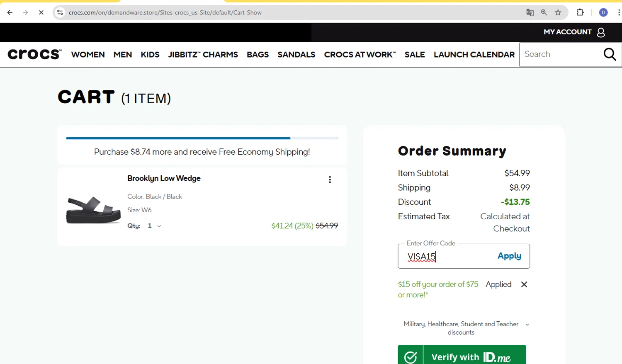The height and width of the screenshot is (364, 622).
Task: Go back to the previous page
Action: [10, 12]
